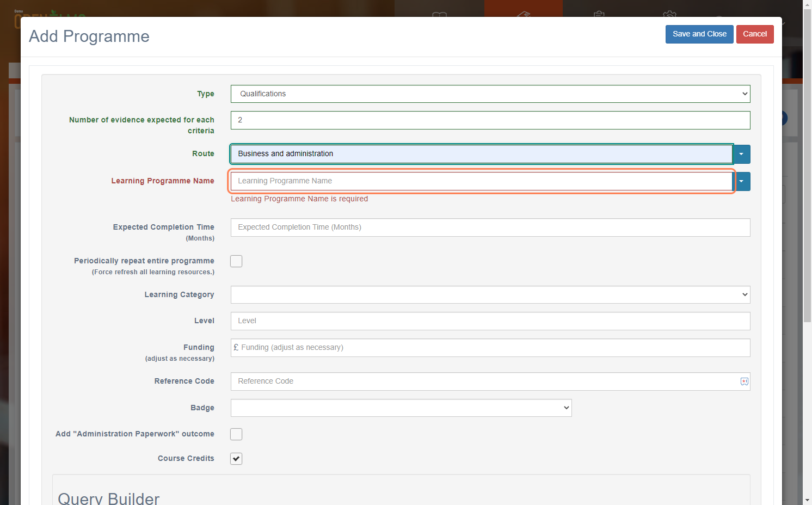
Task: Enable the Add "Administration Paperwork" outcome checkbox
Action: click(x=236, y=434)
